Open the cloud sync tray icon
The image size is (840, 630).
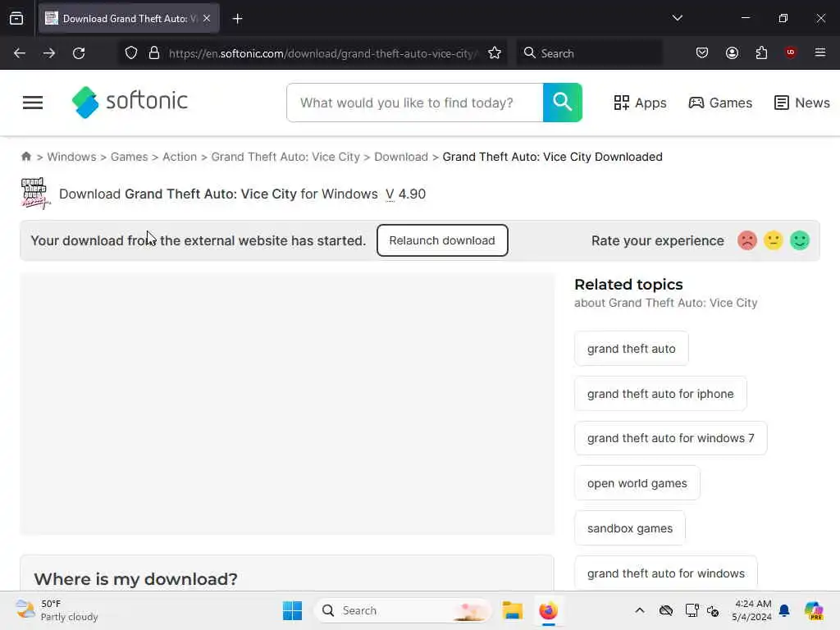pos(666,610)
